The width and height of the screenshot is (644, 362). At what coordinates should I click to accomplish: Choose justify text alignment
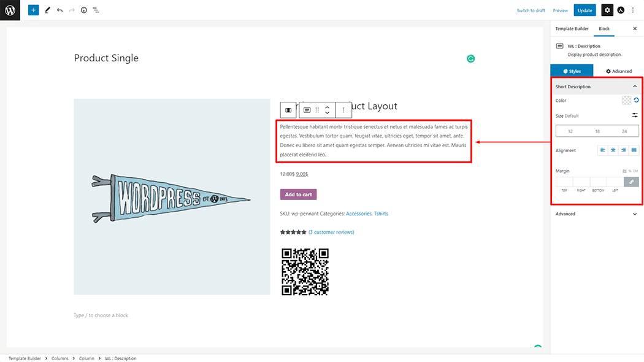click(634, 150)
